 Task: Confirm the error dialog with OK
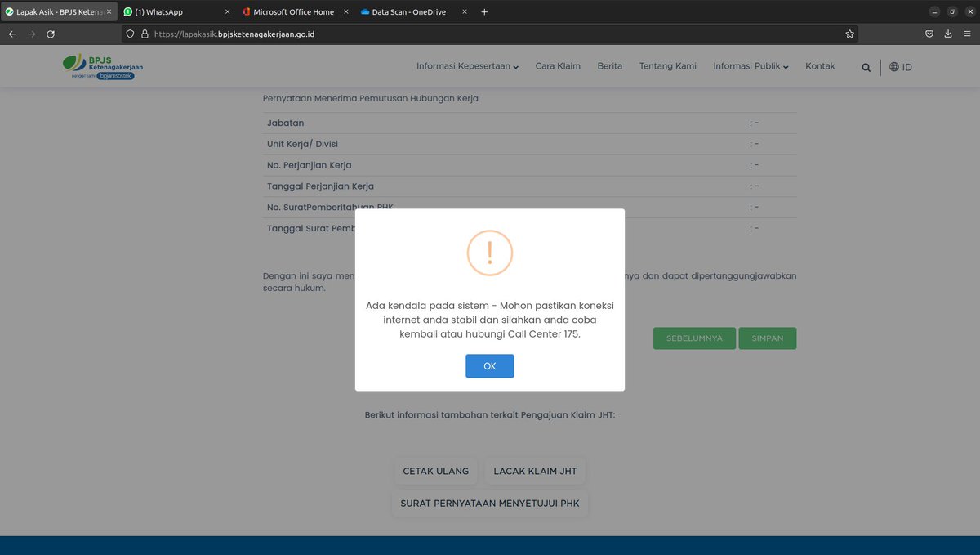pyautogui.click(x=490, y=366)
